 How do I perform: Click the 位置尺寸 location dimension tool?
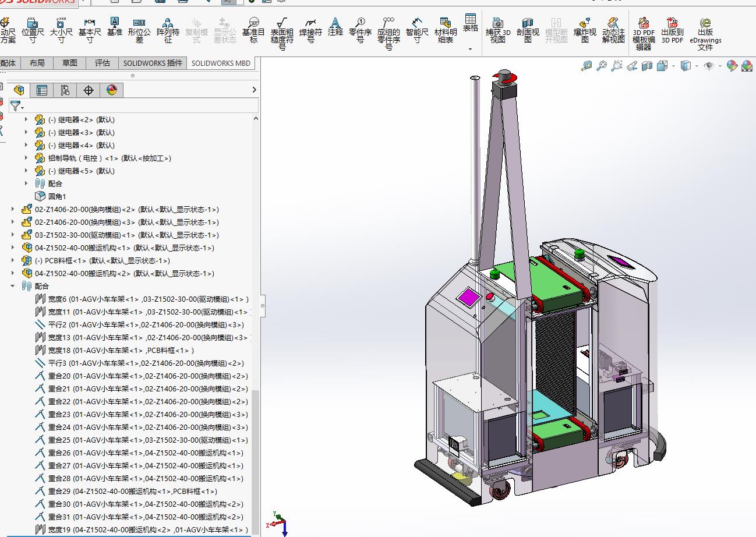coord(33,30)
